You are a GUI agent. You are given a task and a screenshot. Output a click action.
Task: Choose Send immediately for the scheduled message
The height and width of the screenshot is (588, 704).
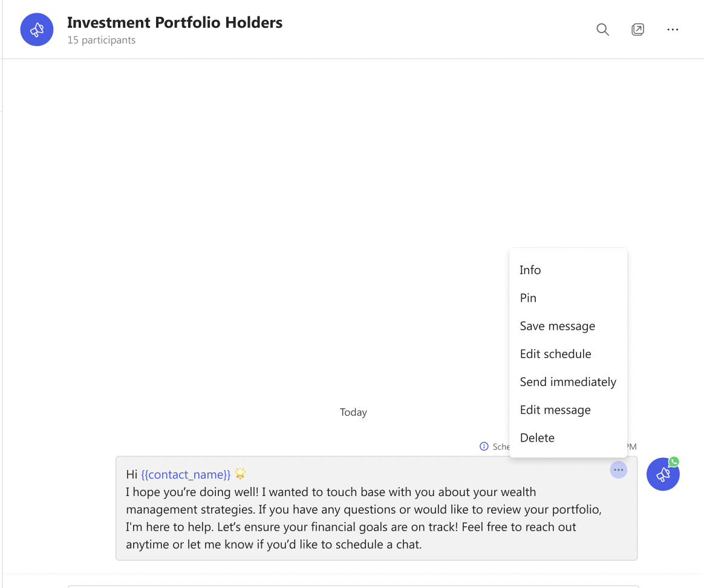(x=568, y=382)
